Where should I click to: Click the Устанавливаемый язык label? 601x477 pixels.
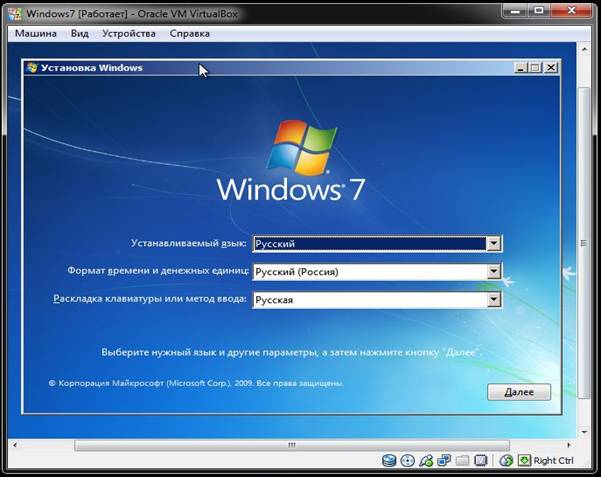188,243
